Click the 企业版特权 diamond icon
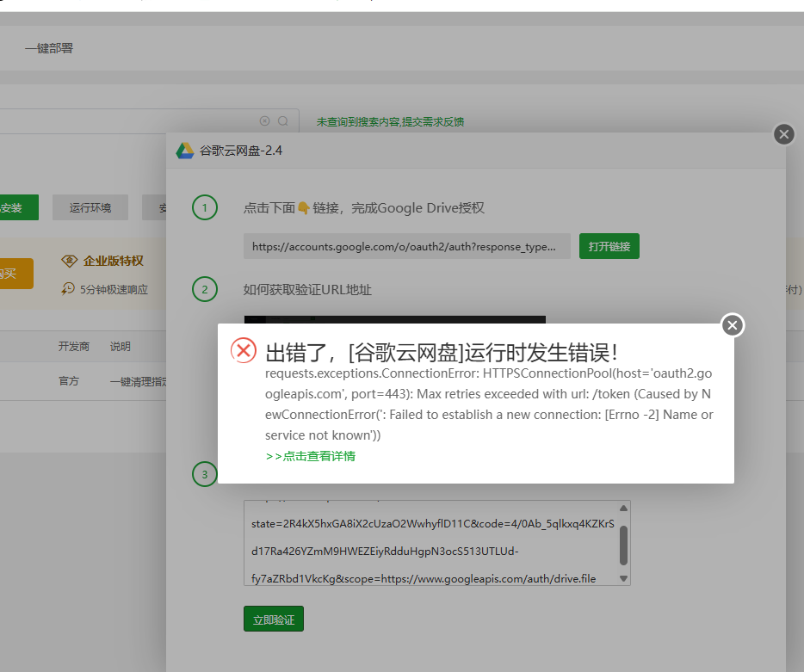Image resolution: width=804 pixels, height=672 pixels. point(69,261)
